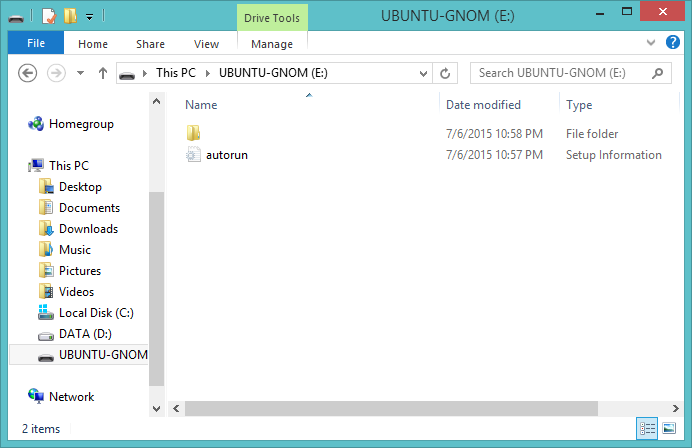This screenshot has width=692, height=448.
Task: Open Videos in the navigation pane
Action: point(76,292)
